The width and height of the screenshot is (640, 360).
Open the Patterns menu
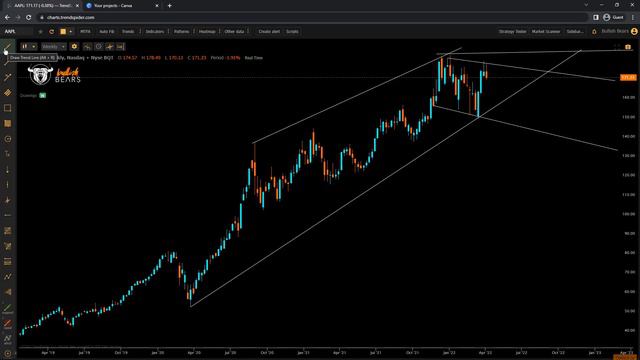[x=181, y=31]
